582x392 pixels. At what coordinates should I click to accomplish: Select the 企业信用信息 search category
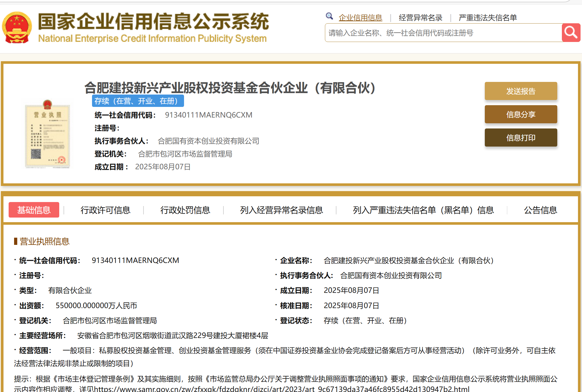[360, 18]
